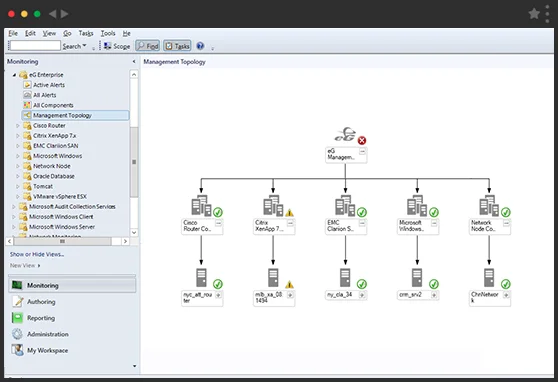Expand the Microsoft Windows folder
Image resolution: width=558 pixels, height=382 pixels.
pyautogui.click(x=18, y=156)
